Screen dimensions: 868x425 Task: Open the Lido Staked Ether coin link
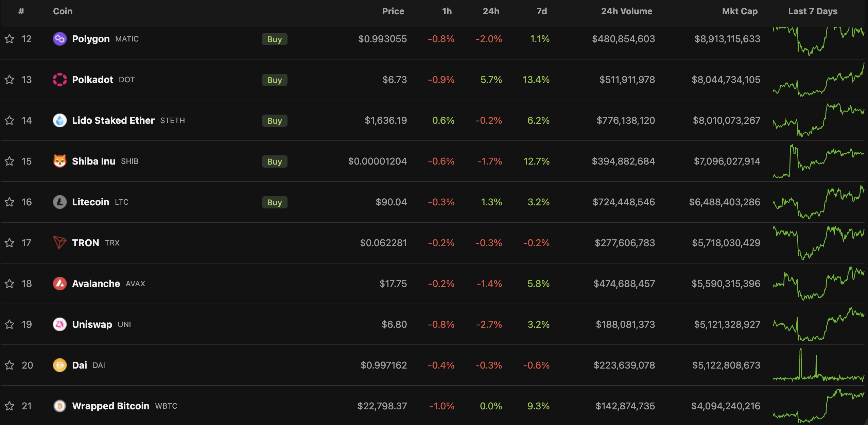click(113, 120)
